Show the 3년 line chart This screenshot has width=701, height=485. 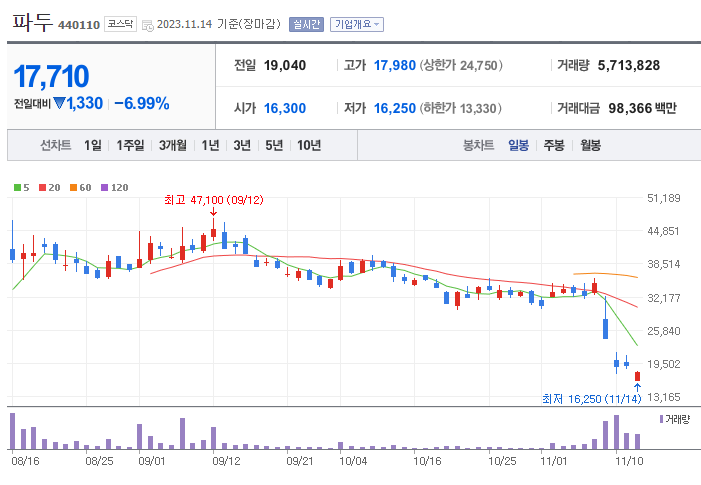coord(242,145)
